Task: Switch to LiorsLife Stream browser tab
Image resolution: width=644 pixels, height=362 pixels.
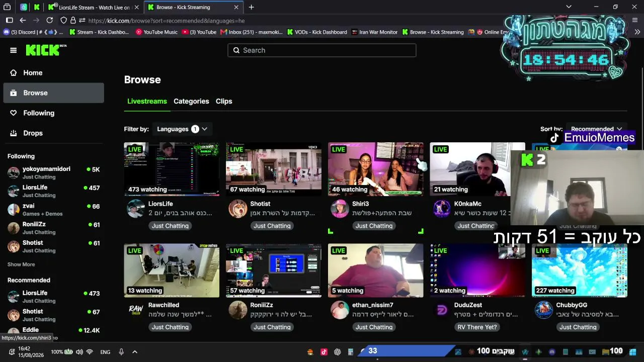Action: 94,8
